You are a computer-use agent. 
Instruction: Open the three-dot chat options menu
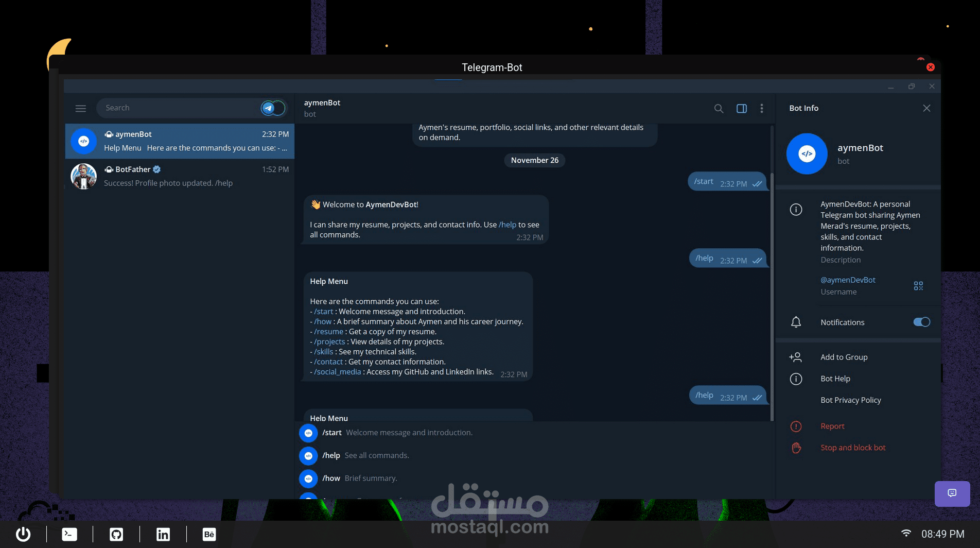(x=762, y=108)
